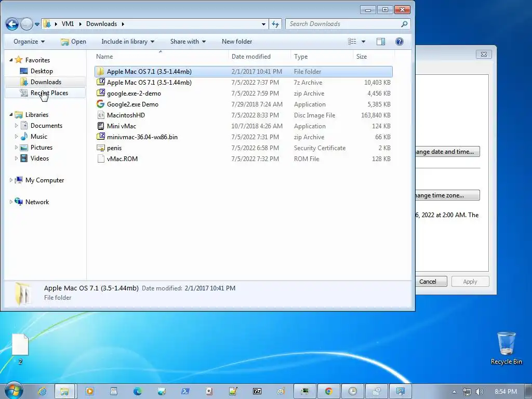Open the view options dropdown arrow
The height and width of the screenshot is (399, 532).
[x=363, y=42]
